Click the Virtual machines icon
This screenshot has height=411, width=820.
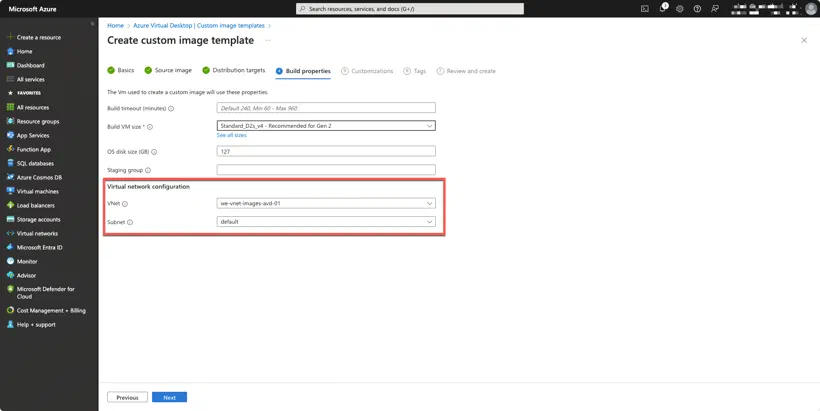coord(10,191)
